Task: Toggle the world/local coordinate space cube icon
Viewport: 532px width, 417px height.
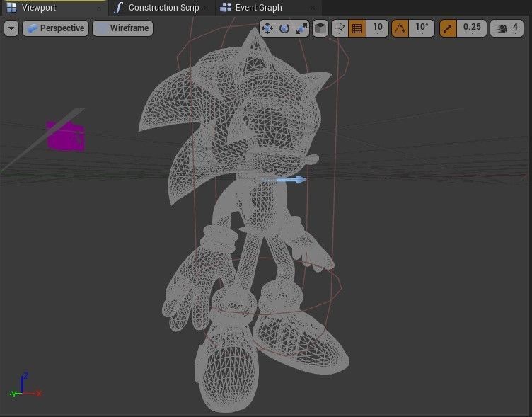Action: point(320,28)
